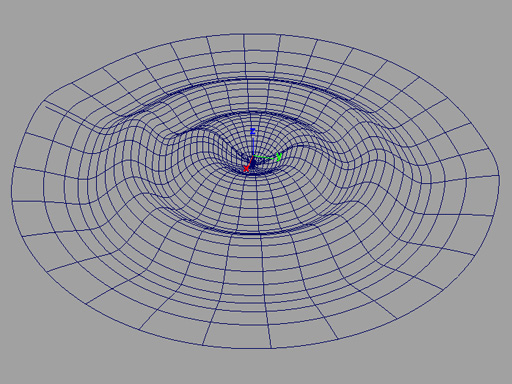Select the red x-axis line of the gizmo

click(250, 161)
